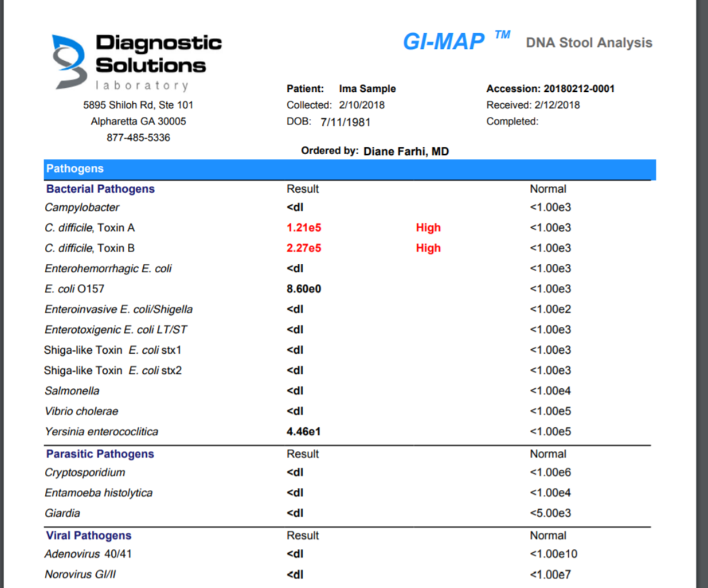This screenshot has height=588, width=708.
Task: Click the ordering physician Diane Farhi, MD
Action: (x=406, y=151)
